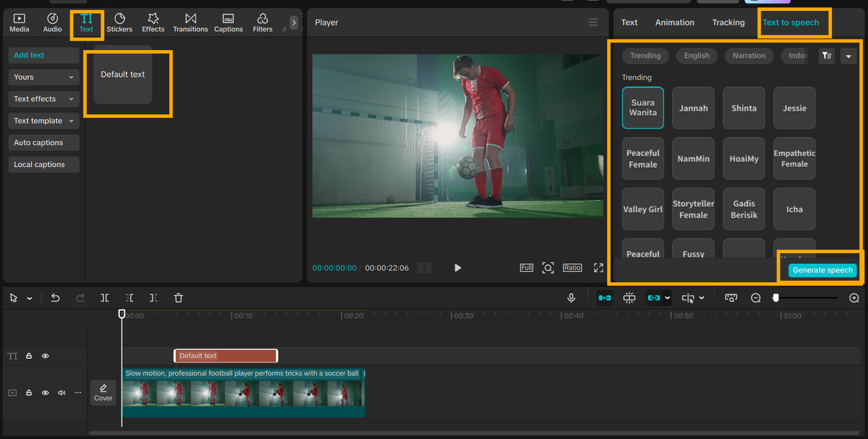
Task: Lock the video track
Action: (29, 393)
